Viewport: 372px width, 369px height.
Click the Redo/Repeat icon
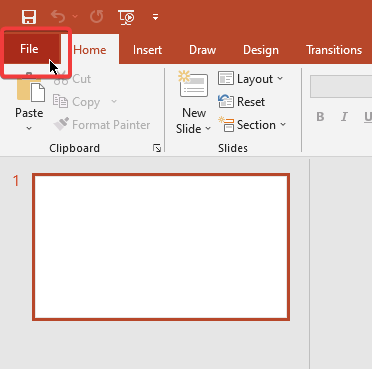click(x=96, y=16)
